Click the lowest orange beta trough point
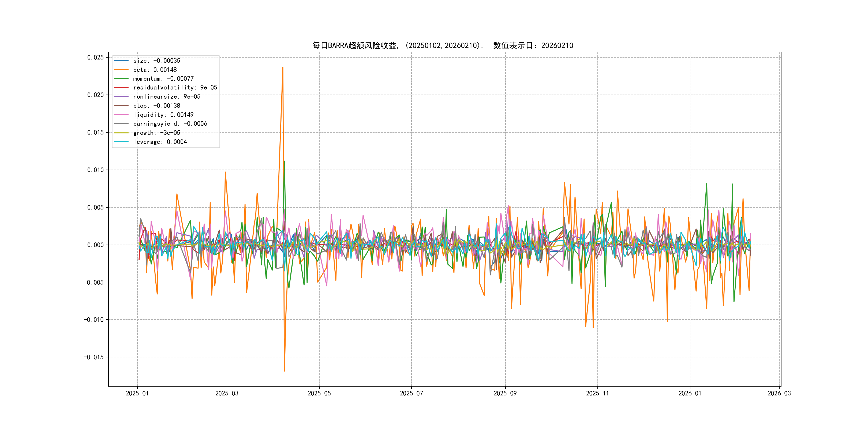The width and height of the screenshot is (868, 434). 285,371
